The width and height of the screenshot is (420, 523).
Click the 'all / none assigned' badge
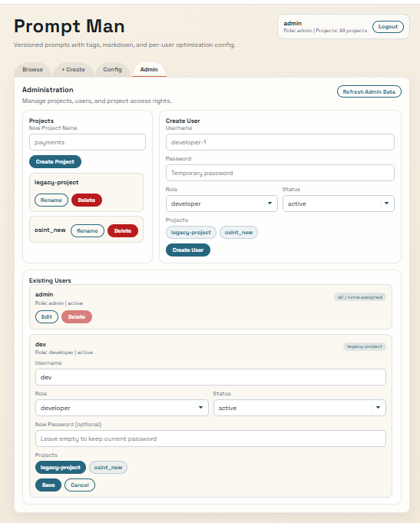(360, 297)
